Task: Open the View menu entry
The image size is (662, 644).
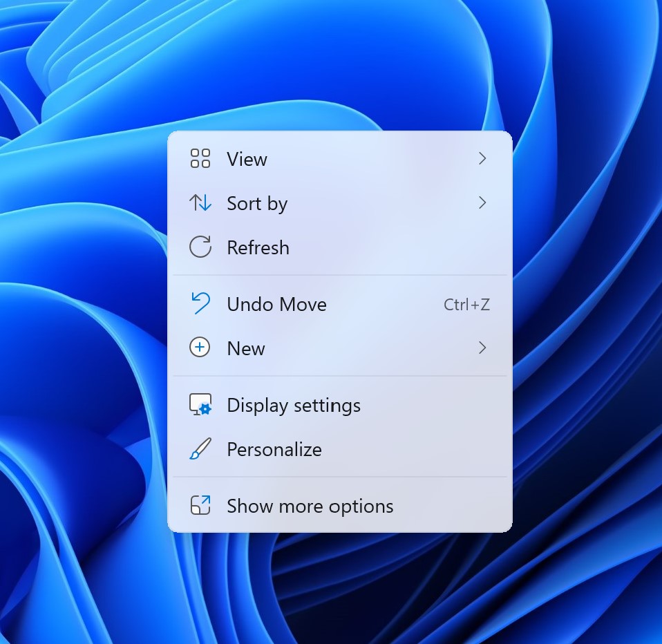Action: pos(340,159)
